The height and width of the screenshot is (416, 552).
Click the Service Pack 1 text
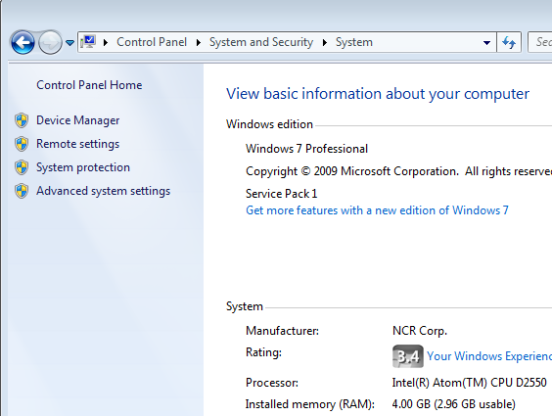coord(281,194)
